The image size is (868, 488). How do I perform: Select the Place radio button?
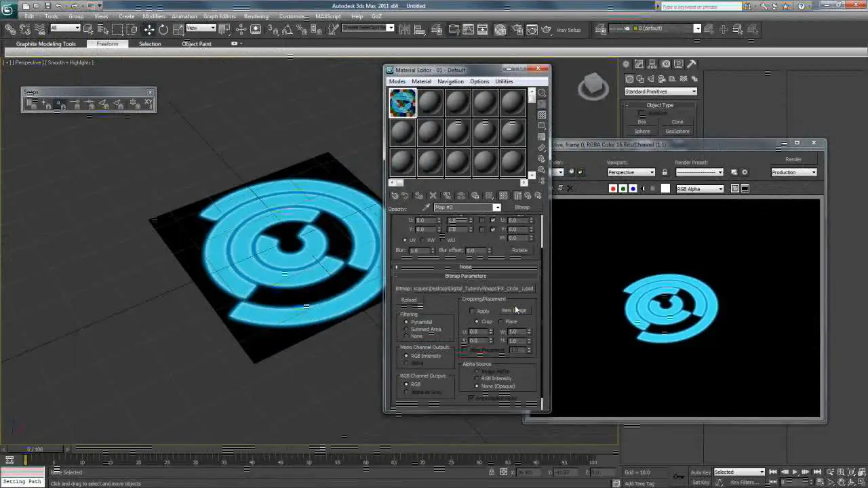[x=501, y=322]
